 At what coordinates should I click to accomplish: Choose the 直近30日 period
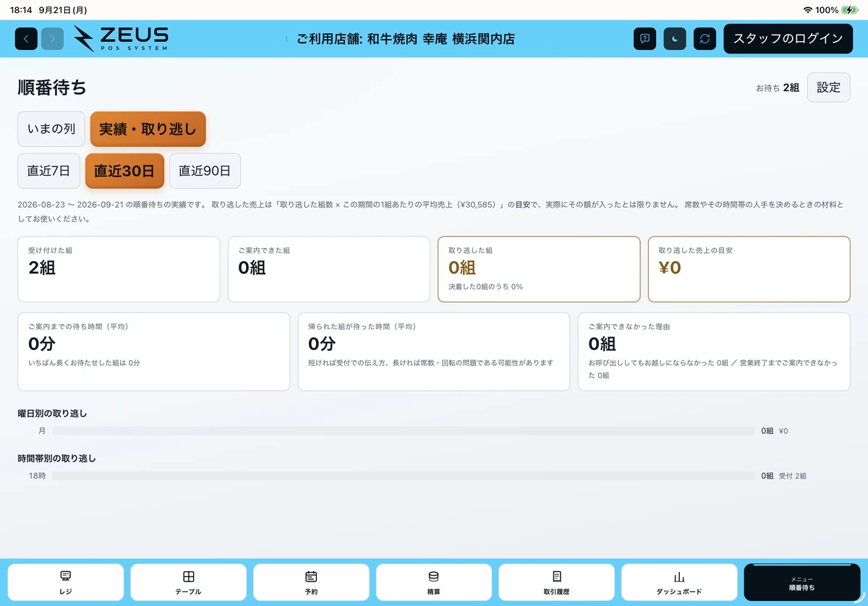[124, 171]
